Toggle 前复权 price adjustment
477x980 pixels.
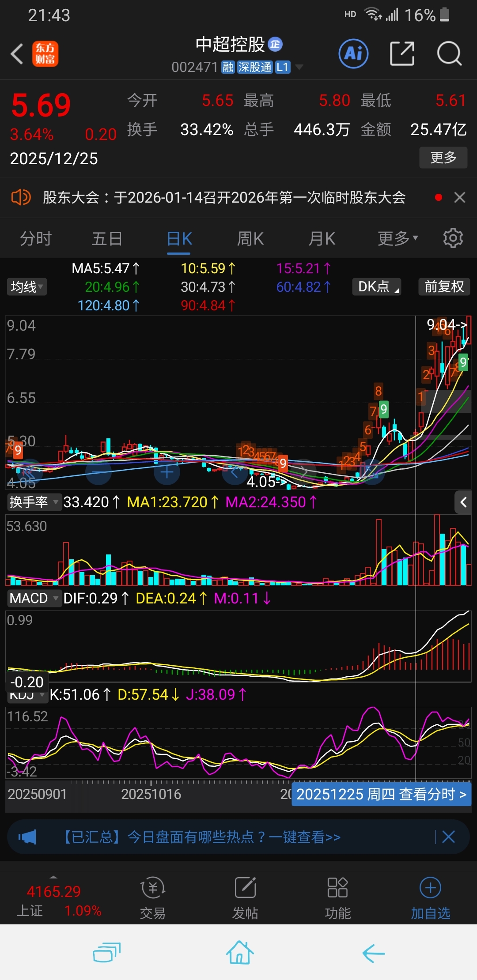coord(444,287)
